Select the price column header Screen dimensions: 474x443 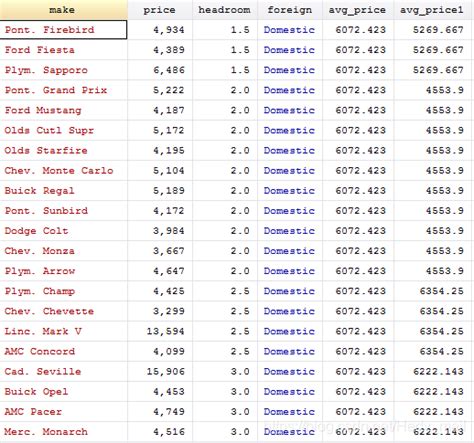(160, 10)
